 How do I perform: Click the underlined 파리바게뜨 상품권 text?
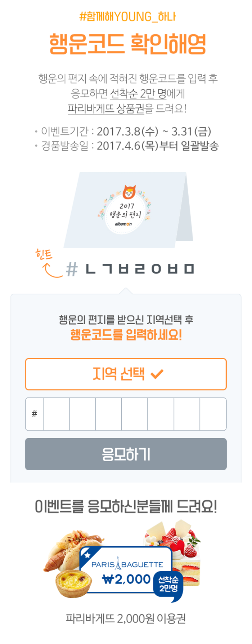pos(106,108)
